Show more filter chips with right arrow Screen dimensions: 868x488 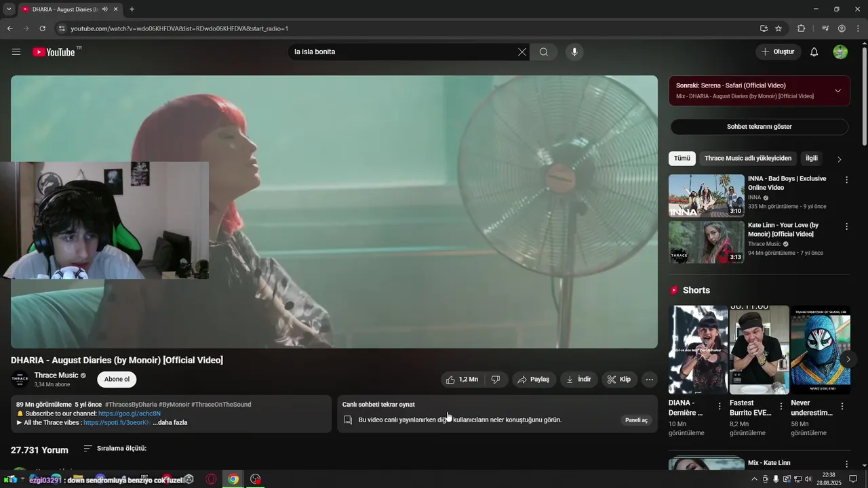[839, 159]
